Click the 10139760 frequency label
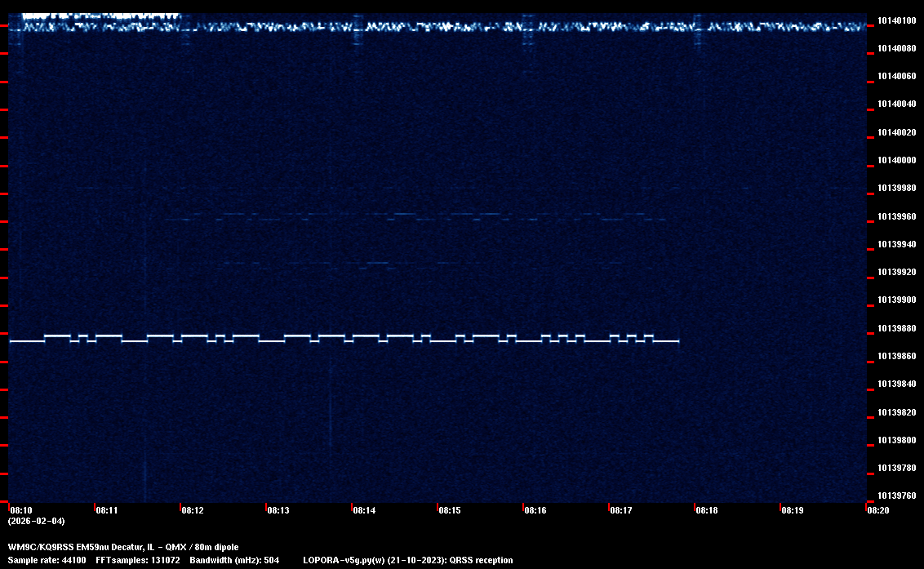The width and height of the screenshot is (924, 569). (895, 496)
